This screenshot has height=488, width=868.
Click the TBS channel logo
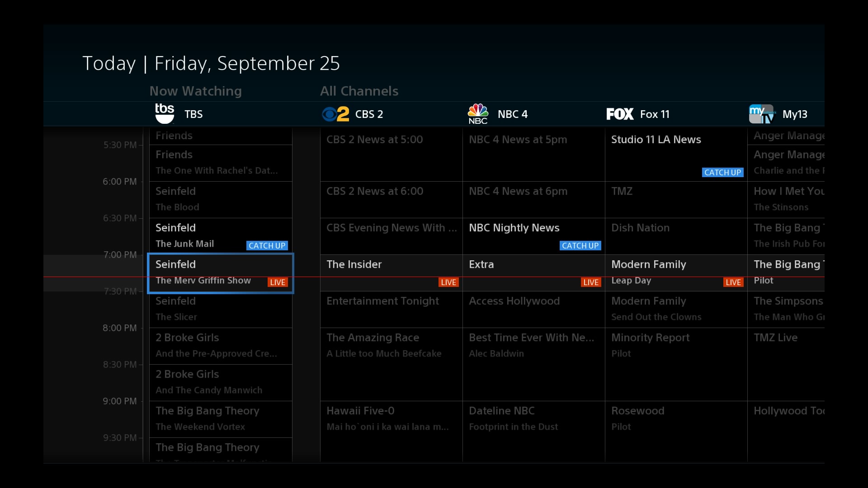165,114
